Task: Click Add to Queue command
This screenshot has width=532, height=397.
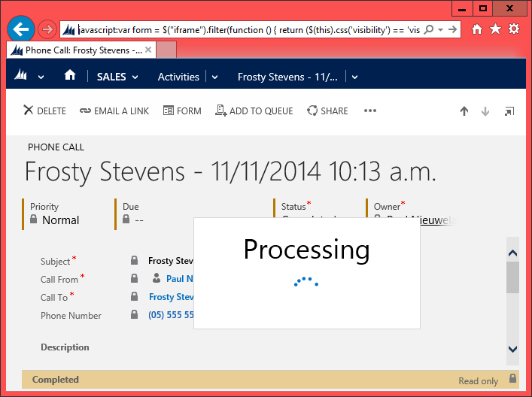Action: coord(254,111)
